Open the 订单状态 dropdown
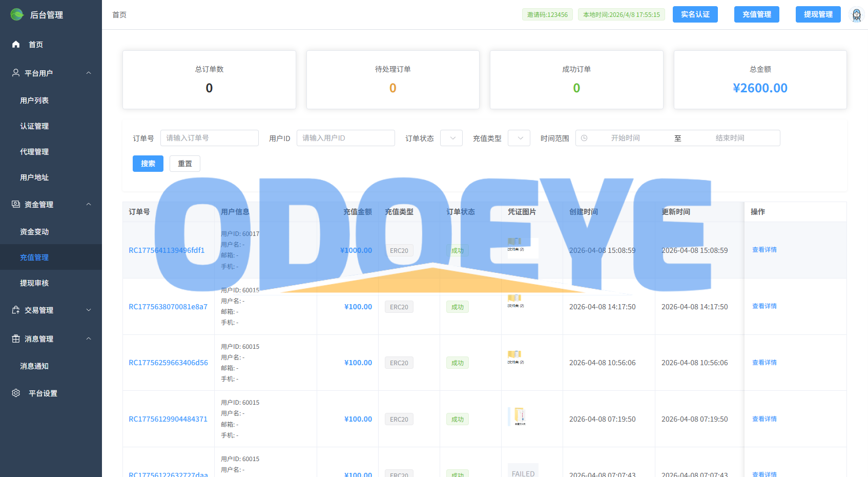Screen dimensions: 868x477 click(x=451, y=138)
